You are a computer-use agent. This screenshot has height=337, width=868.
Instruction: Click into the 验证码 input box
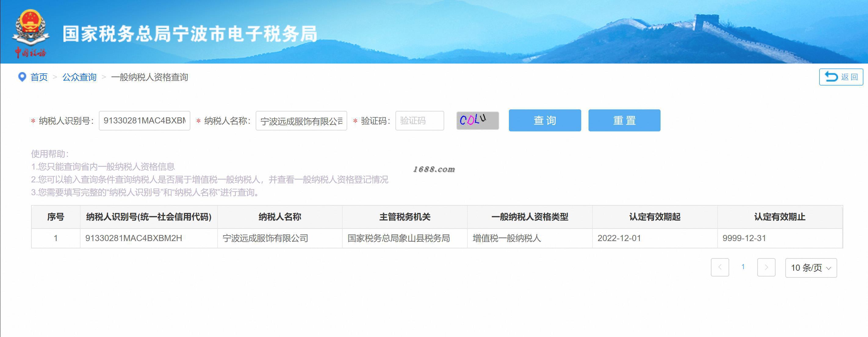coord(419,121)
